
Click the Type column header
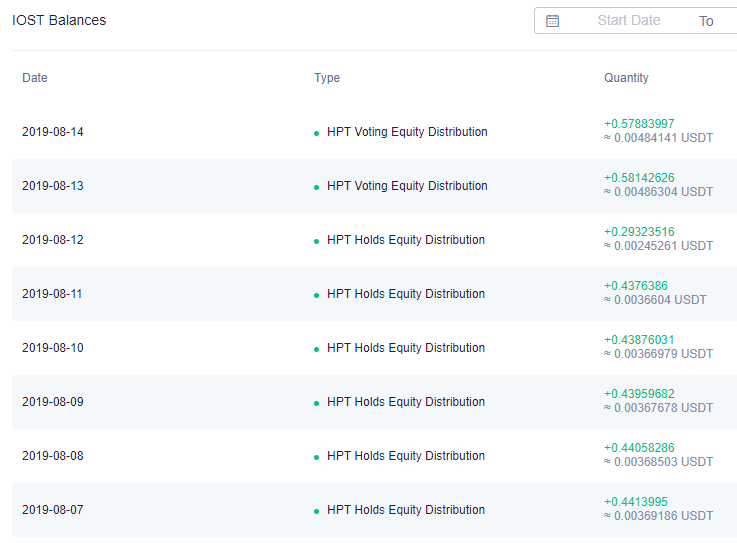point(327,78)
